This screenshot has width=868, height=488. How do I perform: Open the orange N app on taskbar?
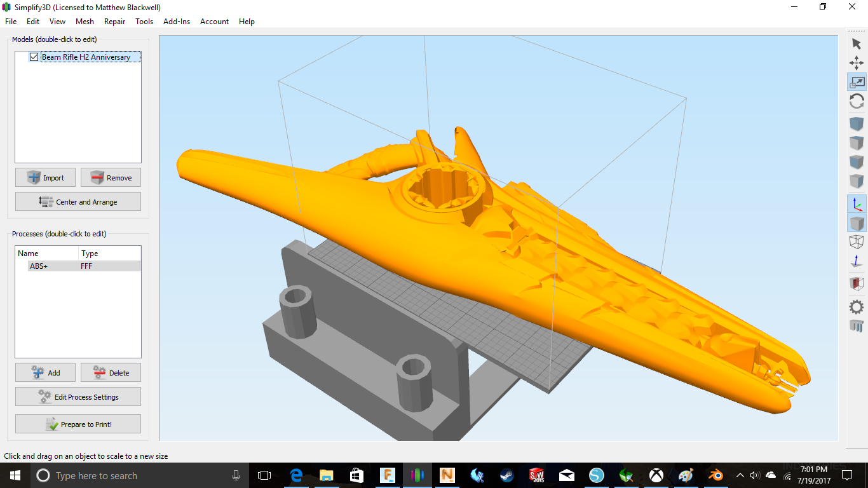(x=447, y=475)
